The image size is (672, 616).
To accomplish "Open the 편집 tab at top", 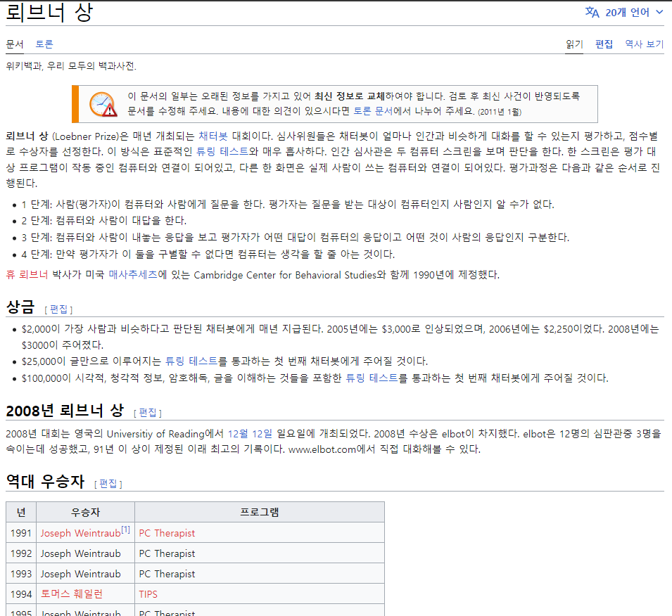I will pyautogui.click(x=604, y=44).
